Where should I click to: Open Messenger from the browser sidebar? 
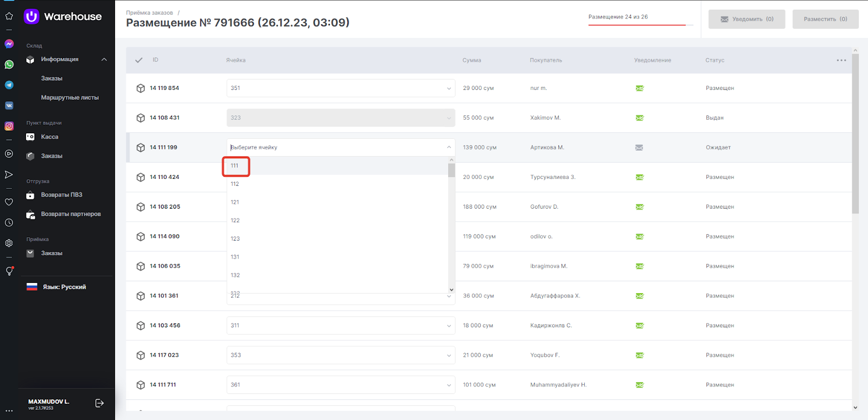(x=9, y=44)
